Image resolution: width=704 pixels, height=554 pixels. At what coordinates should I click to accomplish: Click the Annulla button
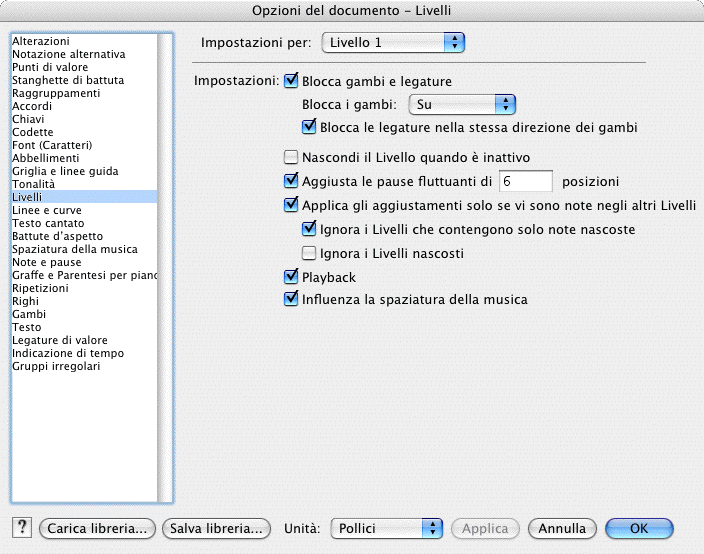coord(562,528)
